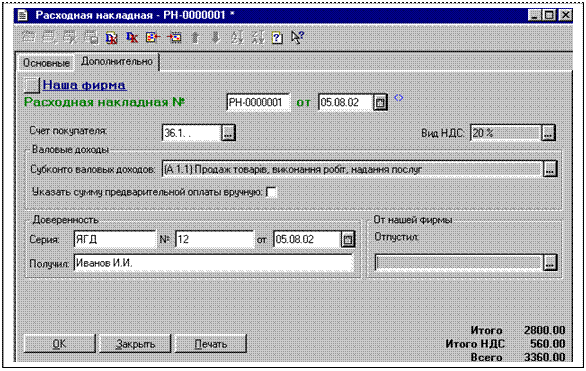Open calendar for Доверенность date
Screen dimensions: 586x371
click(x=348, y=239)
